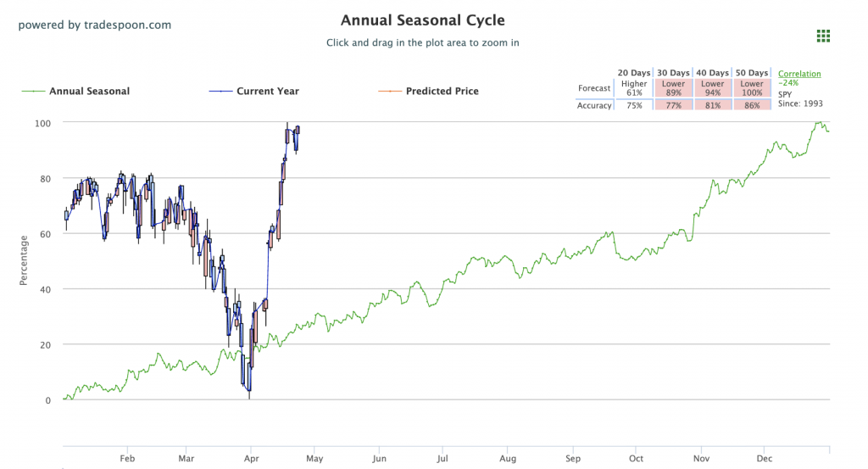
Task: Toggle the Current Year series legend
Action: point(267,91)
